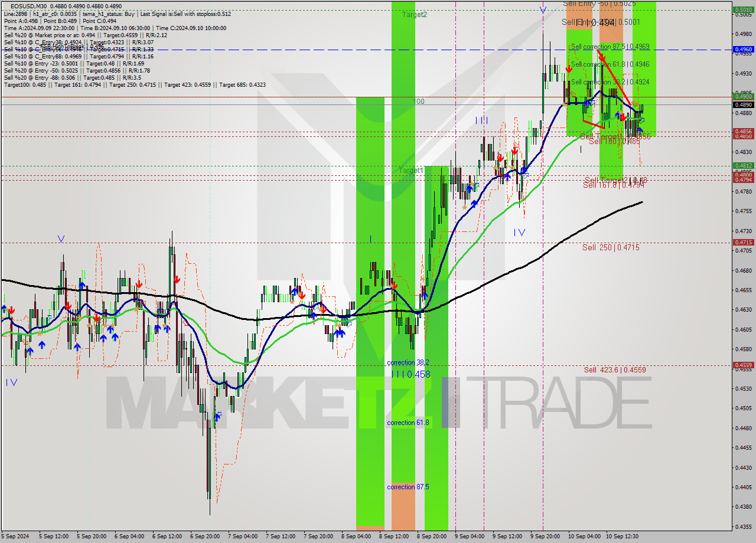Click the 'correction 87.5' blue label
This screenshot has height=543, width=756.
408,487
